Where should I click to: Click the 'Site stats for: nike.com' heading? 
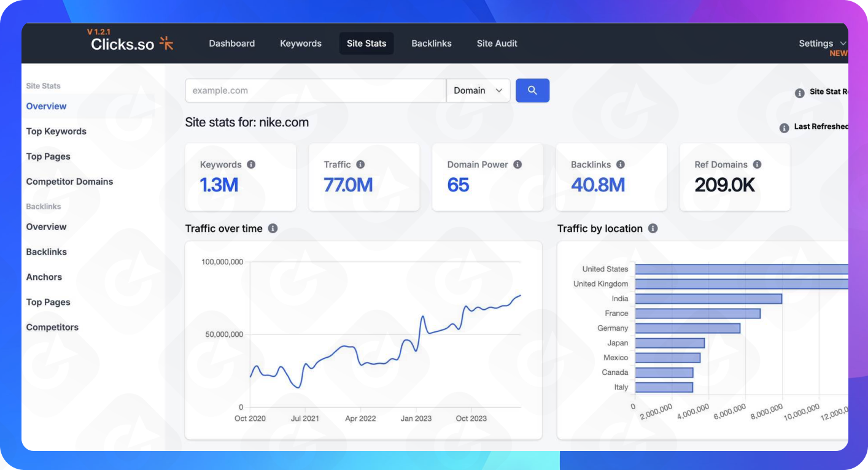[x=247, y=122]
